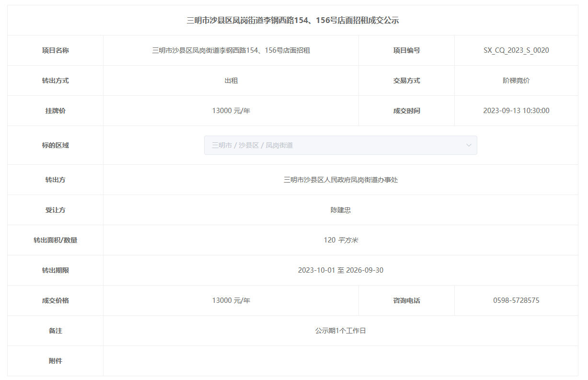
Task: Click the page title 店面招租成交公示
Action: click(x=292, y=20)
